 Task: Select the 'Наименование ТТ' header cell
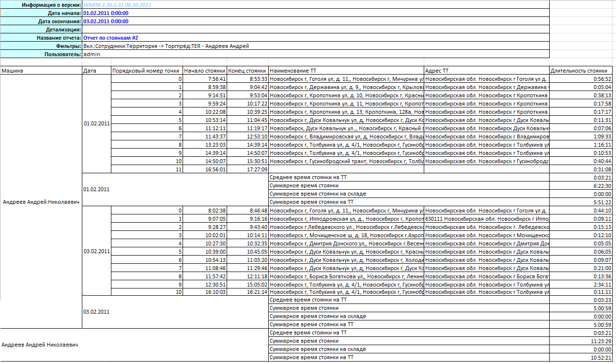[x=346, y=71]
